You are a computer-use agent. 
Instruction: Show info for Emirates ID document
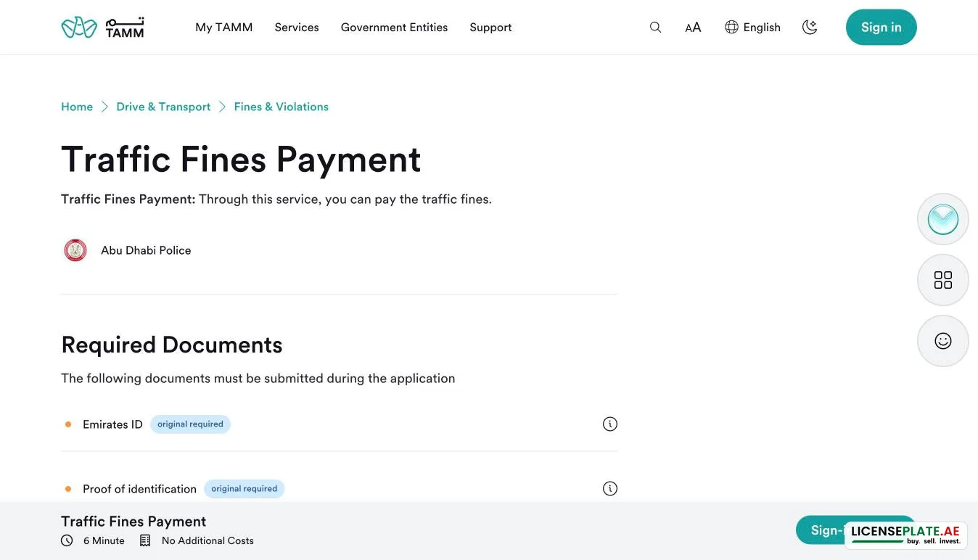point(610,424)
